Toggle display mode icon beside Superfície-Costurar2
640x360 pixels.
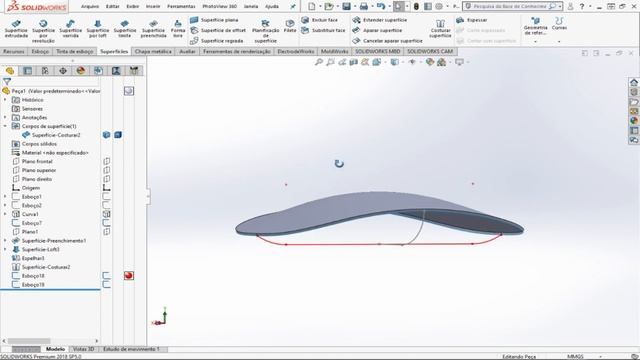click(118, 135)
